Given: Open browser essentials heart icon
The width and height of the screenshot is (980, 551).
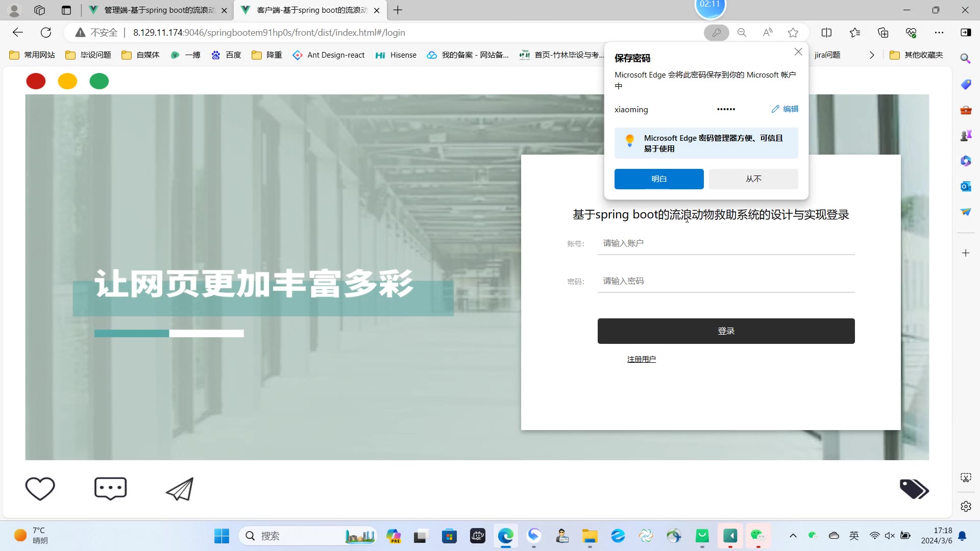Looking at the screenshot, I should click(911, 33).
